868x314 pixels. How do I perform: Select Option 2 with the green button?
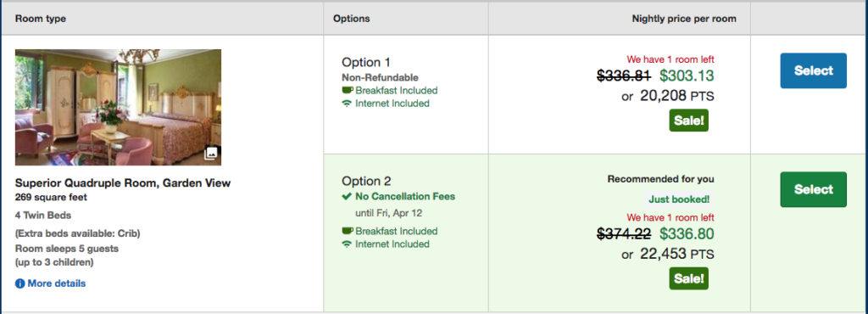813,189
